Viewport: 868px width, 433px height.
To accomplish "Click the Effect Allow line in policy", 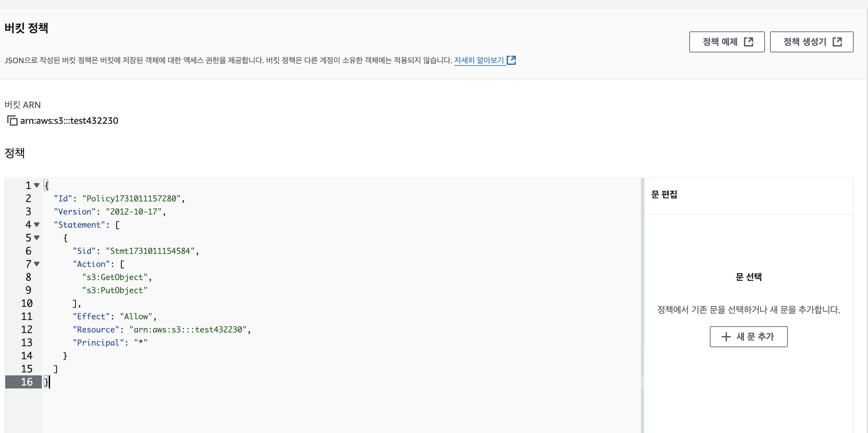I will (115, 316).
